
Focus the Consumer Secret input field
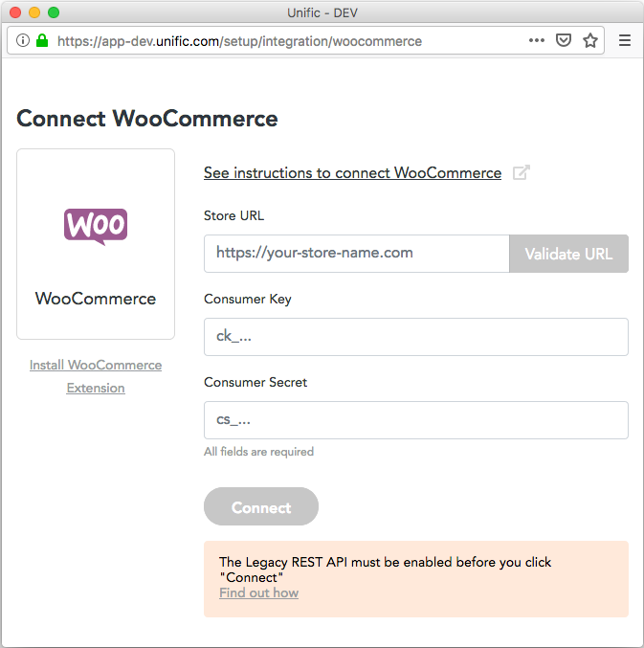tap(416, 420)
